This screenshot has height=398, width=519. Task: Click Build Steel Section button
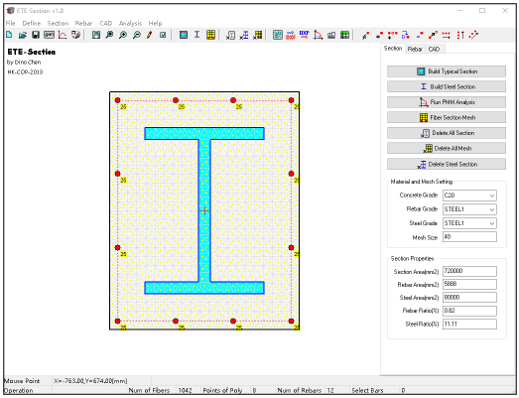point(446,87)
